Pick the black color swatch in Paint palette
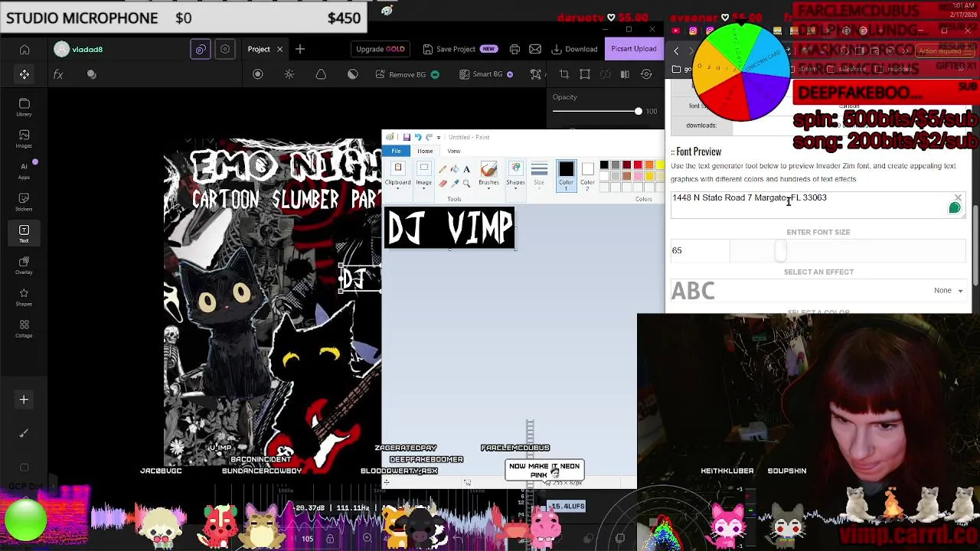The width and height of the screenshot is (980, 551). coord(604,165)
